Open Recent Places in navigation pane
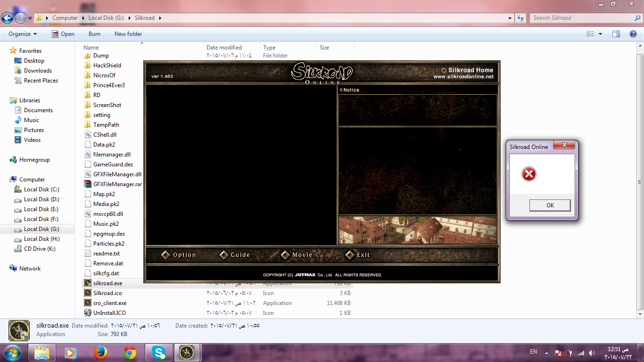 click(x=41, y=81)
